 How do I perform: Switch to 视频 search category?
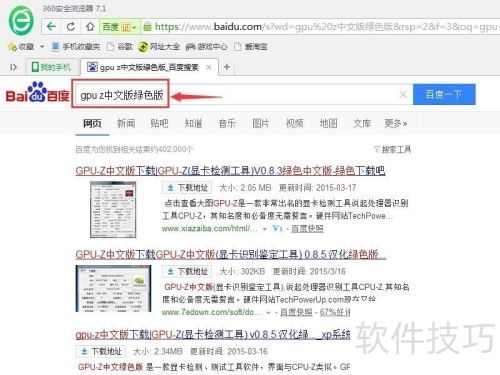coord(295,123)
